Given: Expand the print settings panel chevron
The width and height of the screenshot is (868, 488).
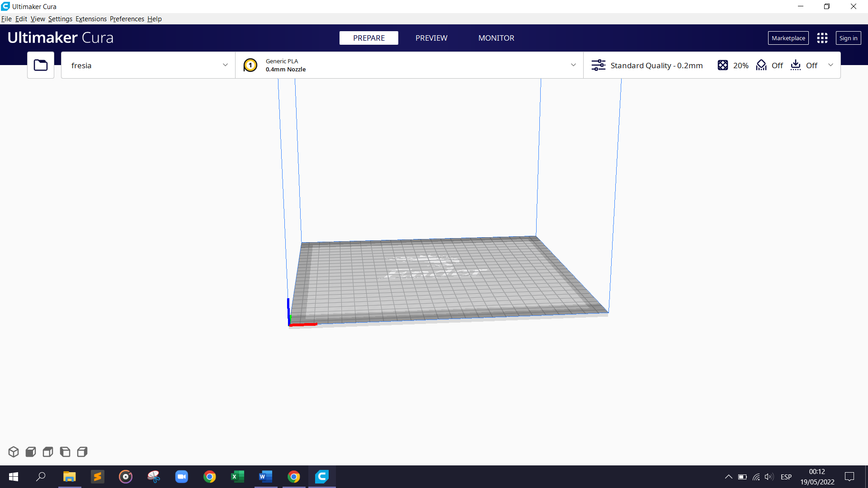Looking at the screenshot, I should [831, 65].
